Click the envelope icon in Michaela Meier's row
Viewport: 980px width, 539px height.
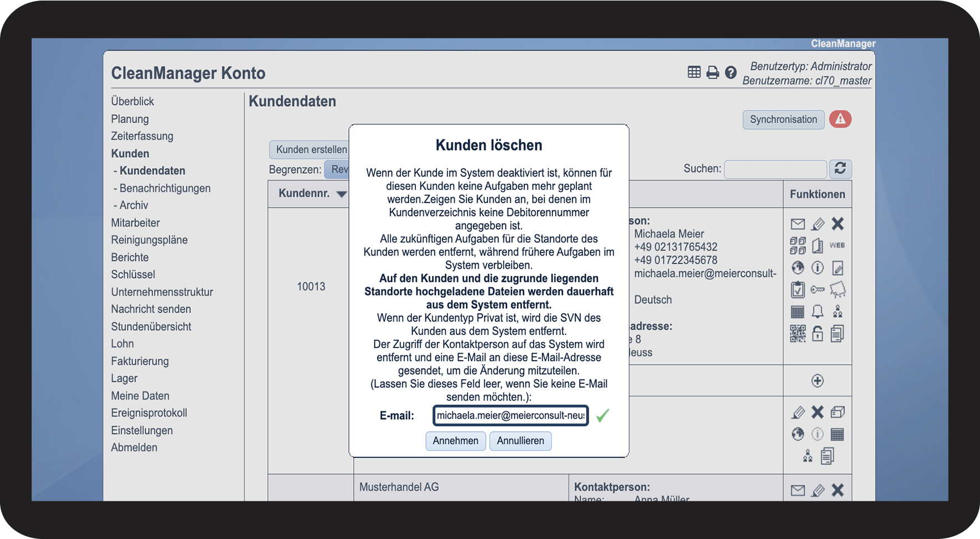(x=798, y=224)
